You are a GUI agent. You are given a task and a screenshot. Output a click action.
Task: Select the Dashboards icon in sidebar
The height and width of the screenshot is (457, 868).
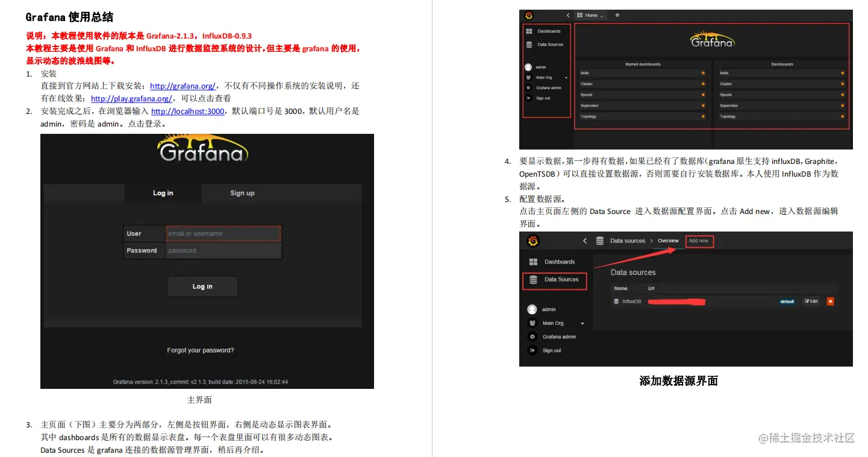pyautogui.click(x=529, y=31)
